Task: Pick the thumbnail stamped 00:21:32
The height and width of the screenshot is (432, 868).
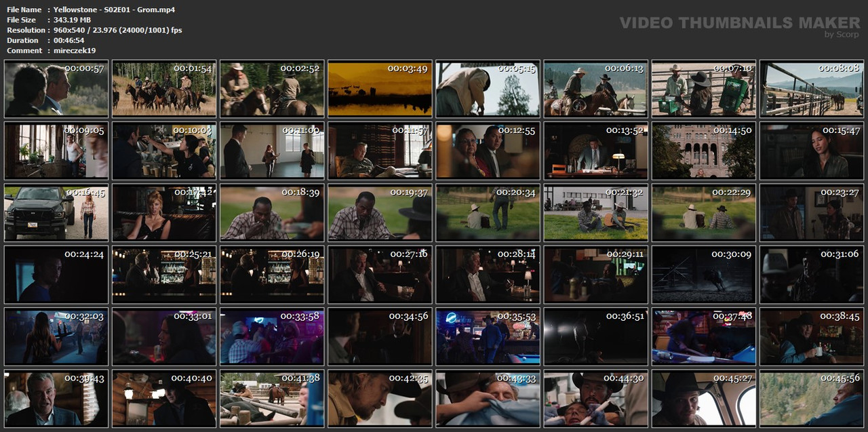Action: click(596, 213)
